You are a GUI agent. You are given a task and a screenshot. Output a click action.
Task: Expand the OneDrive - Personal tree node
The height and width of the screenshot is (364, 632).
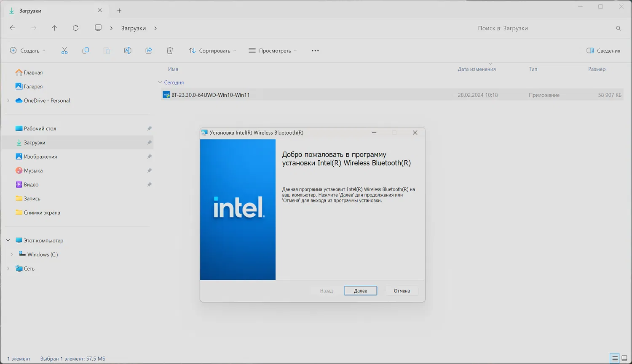pos(8,101)
